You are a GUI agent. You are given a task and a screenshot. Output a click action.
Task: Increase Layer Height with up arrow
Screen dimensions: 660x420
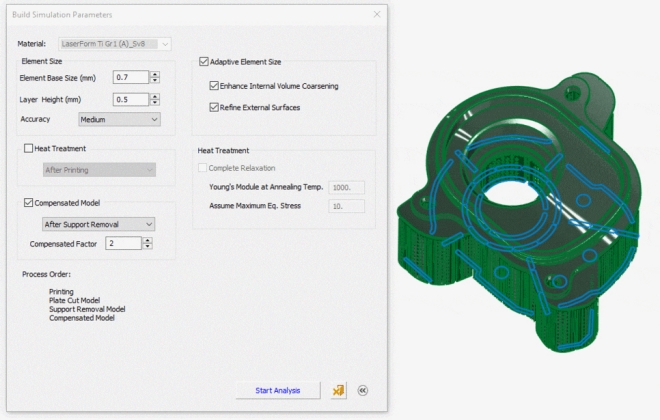coord(155,96)
